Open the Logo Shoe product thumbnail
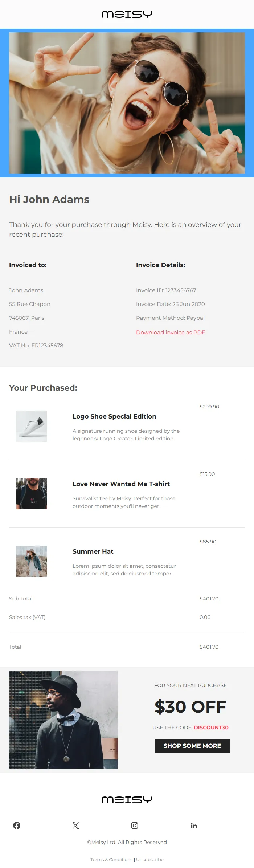 click(x=32, y=426)
